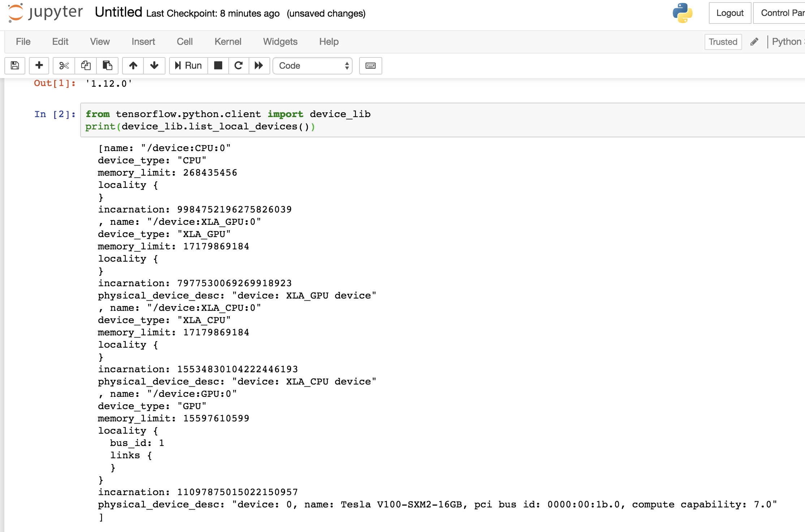Click the save and checkpoint icon
The width and height of the screenshot is (805, 532).
(15, 65)
